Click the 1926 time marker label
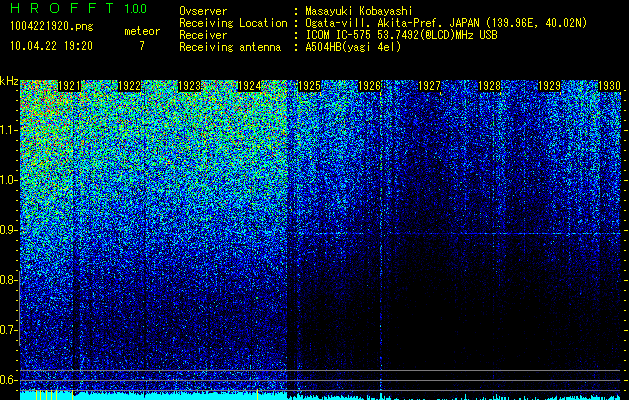629x400 pixels. (369, 86)
